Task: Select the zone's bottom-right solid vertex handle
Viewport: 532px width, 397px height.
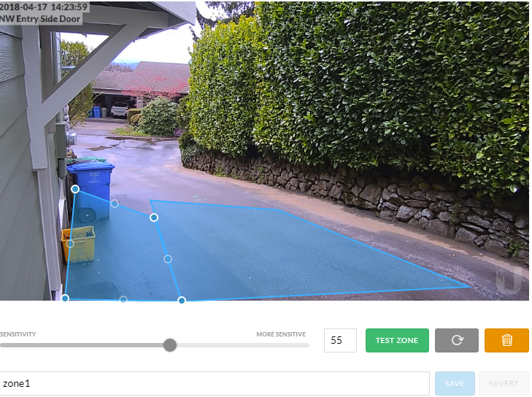Action: point(182,300)
